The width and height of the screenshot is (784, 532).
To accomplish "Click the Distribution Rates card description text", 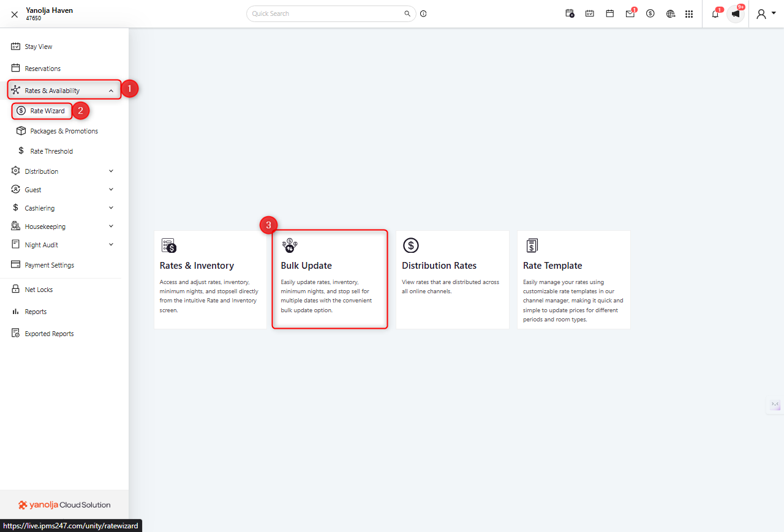I will (450, 287).
